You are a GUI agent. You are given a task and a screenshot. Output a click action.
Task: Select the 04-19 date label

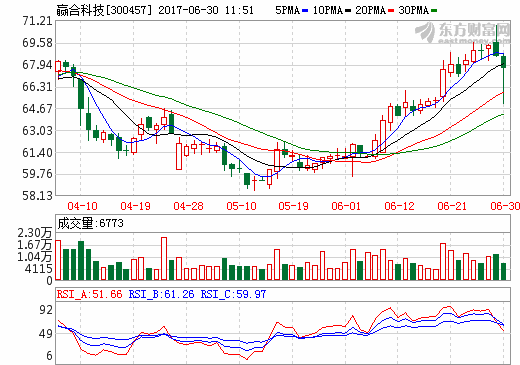tap(135, 206)
